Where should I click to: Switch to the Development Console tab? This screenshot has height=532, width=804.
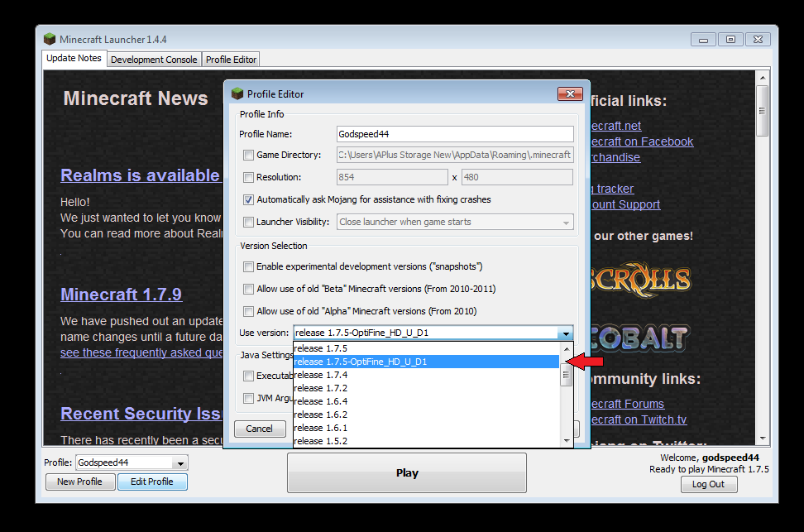tap(154, 60)
